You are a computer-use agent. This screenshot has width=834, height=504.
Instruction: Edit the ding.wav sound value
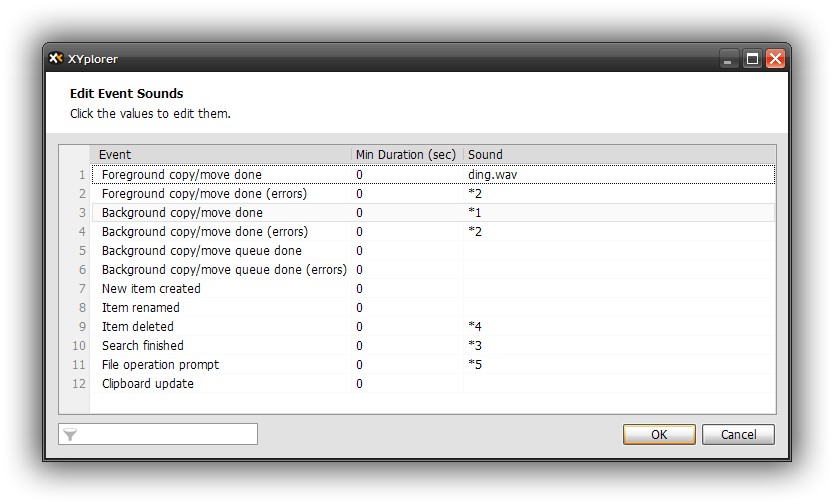(493, 175)
